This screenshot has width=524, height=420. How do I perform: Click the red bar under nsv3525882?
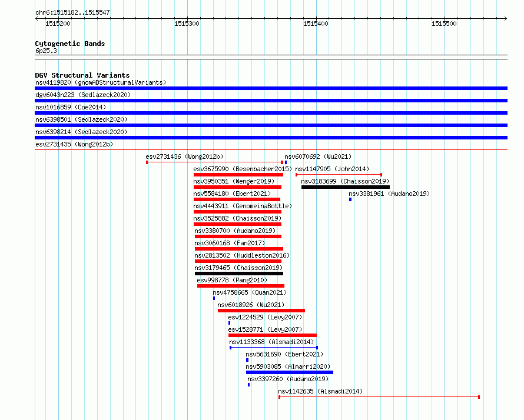[x=238, y=224]
